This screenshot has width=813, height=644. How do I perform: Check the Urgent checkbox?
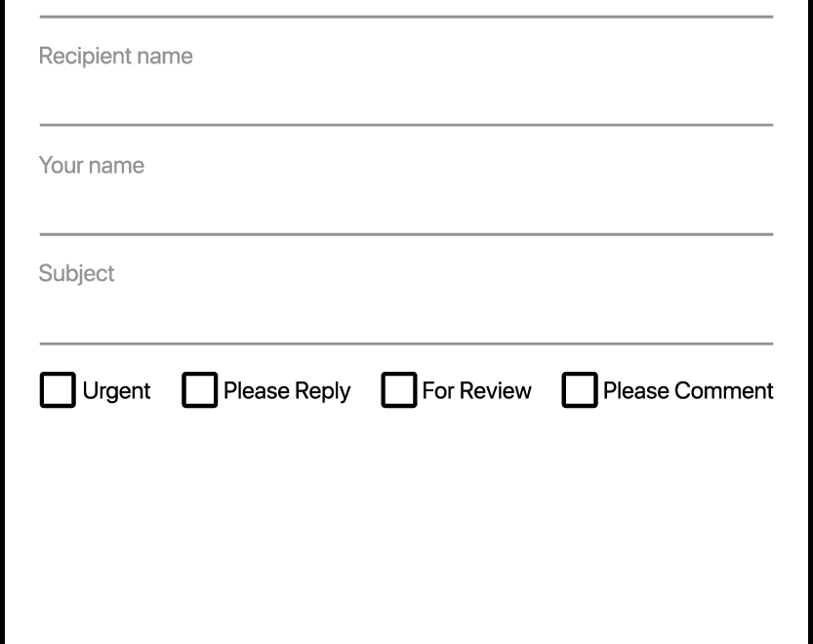pos(57,389)
